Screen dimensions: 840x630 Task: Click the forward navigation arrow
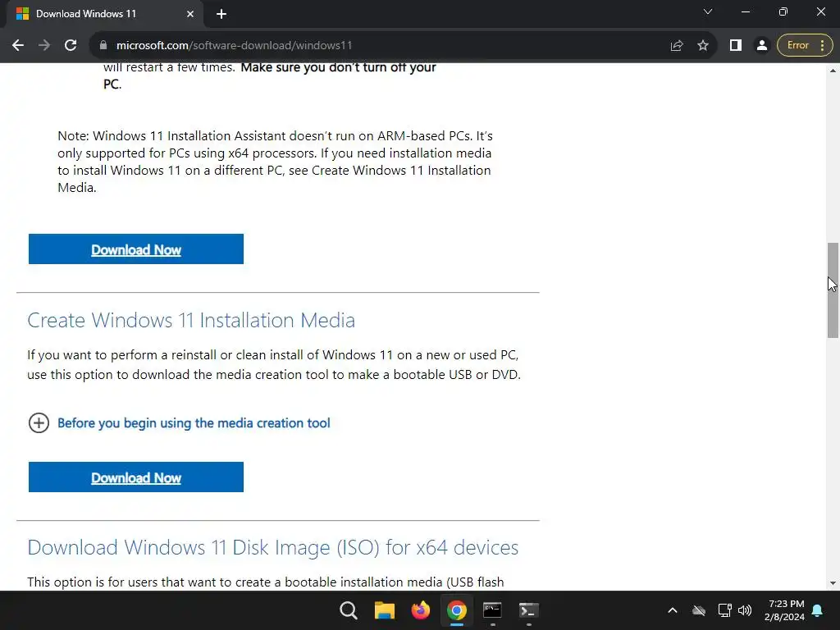(44, 46)
